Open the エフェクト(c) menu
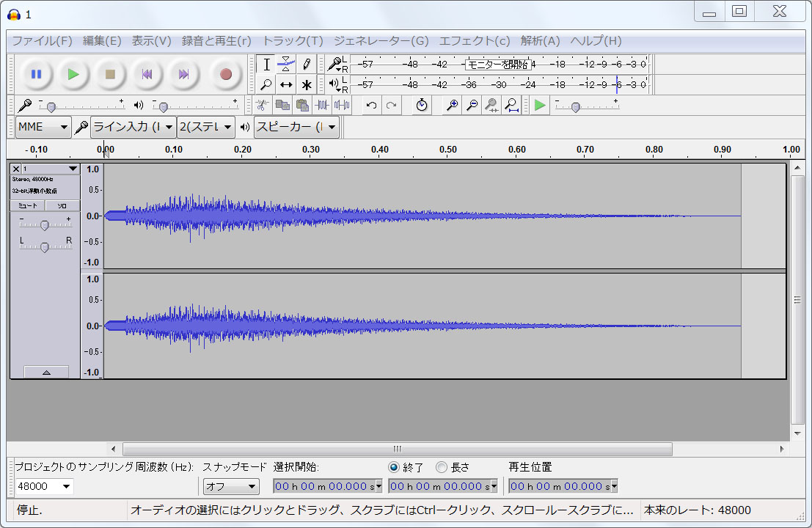Screen dimensions: 812x528 point(475,41)
